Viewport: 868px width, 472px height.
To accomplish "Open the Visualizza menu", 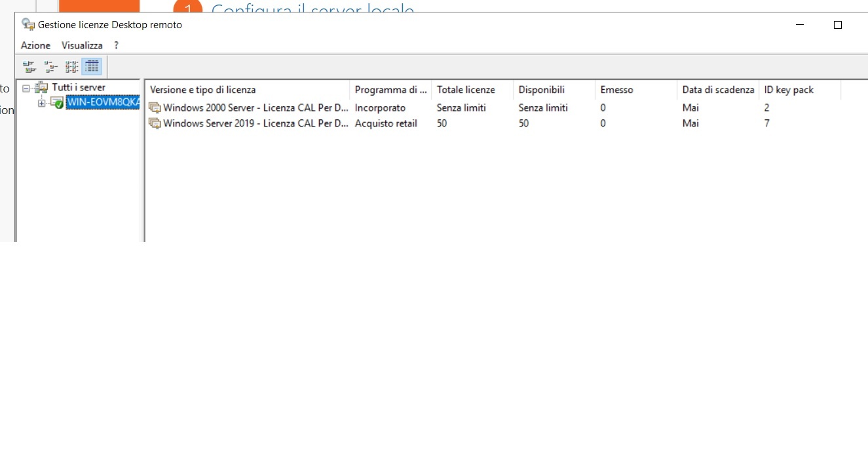I will (x=82, y=45).
